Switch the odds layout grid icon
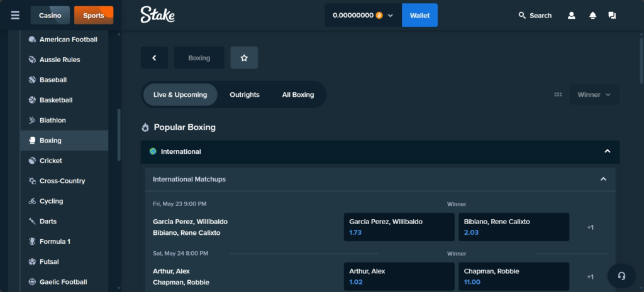 click(x=558, y=95)
